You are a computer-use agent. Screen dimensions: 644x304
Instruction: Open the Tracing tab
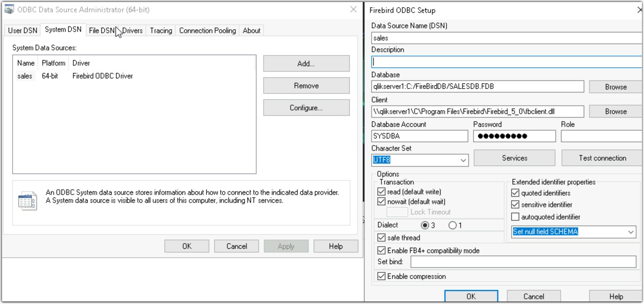(x=161, y=31)
